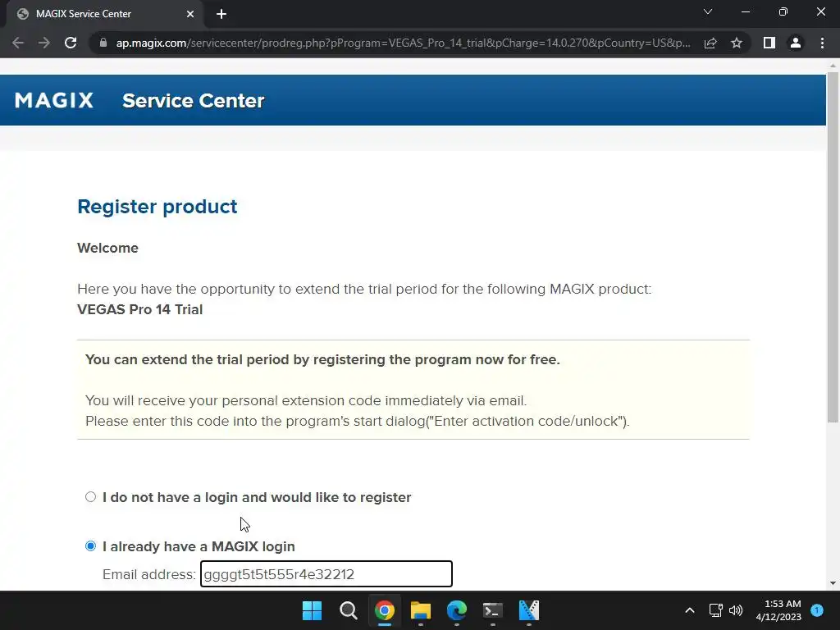840x630 pixels.
Task: Click the MAGIX logo
Action: tap(54, 100)
